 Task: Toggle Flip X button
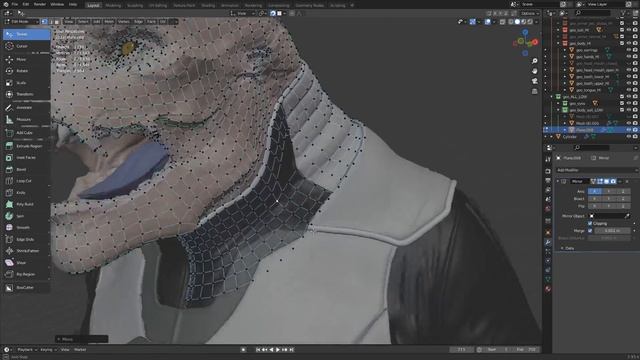tap(594, 206)
